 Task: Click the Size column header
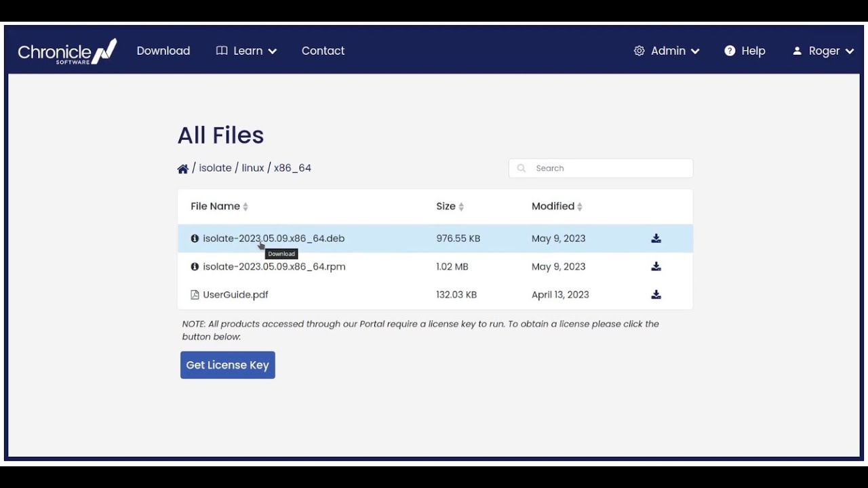(446, 206)
